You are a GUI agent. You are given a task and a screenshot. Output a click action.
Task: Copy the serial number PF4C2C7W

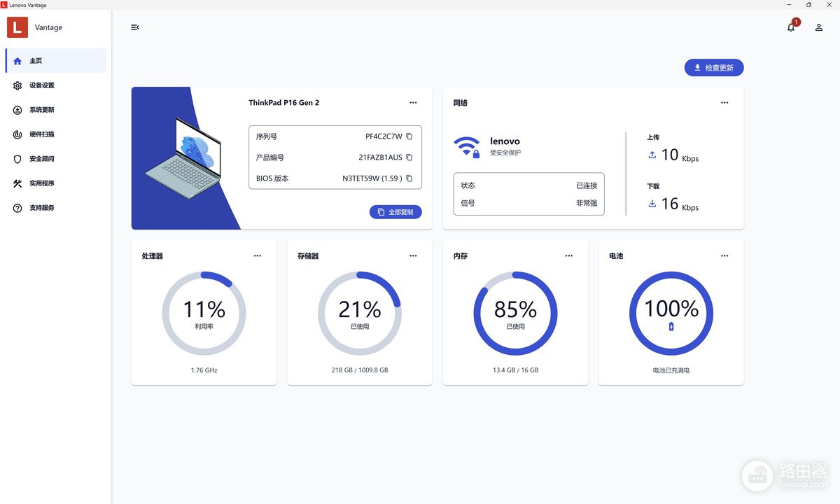409,136
